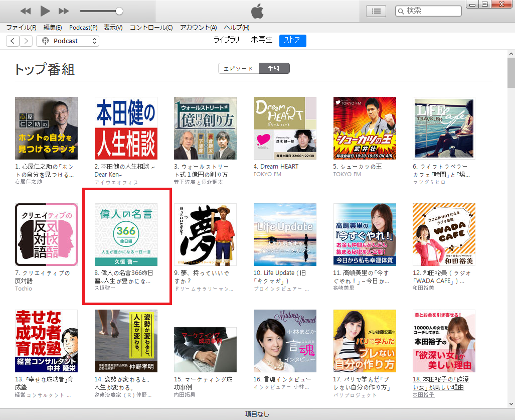Screen dimensions: 515x420
Task: Click the scrollbar down arrow
Action: click(511, 404)
